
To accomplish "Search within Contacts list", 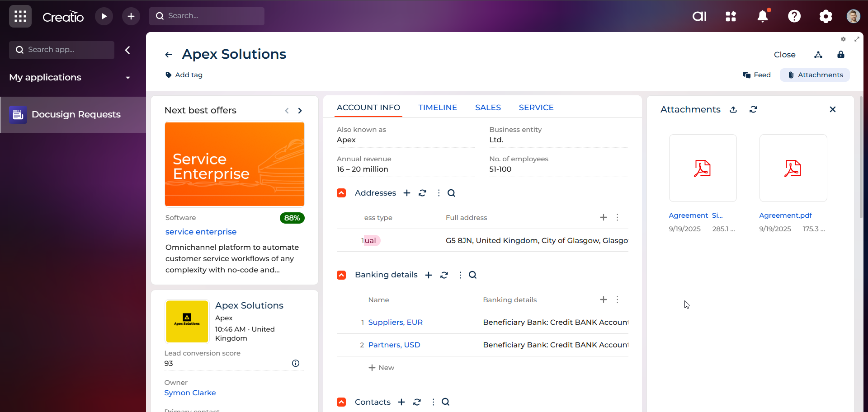I will [x=446, y=402].
